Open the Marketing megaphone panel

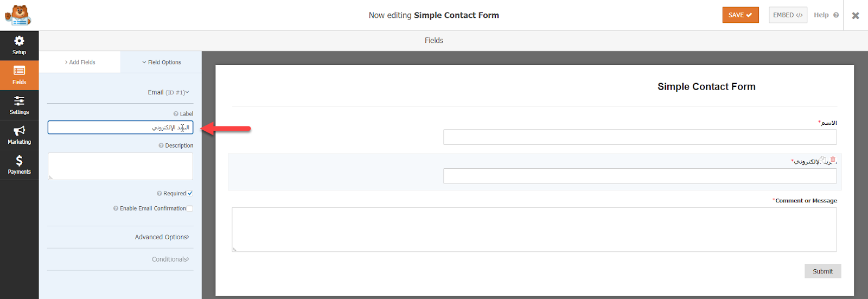point(19,135)
